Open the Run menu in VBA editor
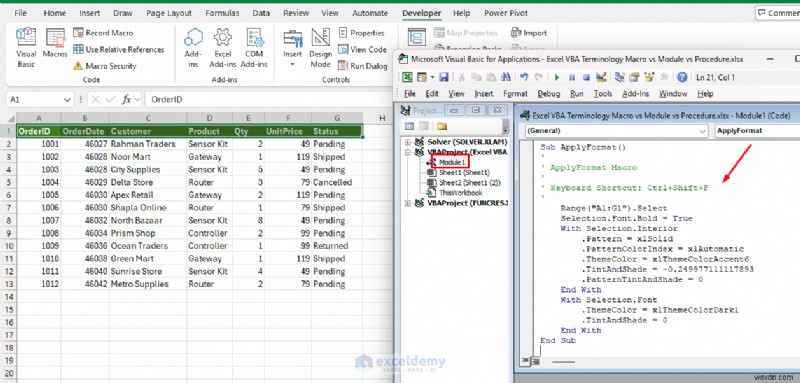Screen dimensions: 800x383 coord(577,94)
